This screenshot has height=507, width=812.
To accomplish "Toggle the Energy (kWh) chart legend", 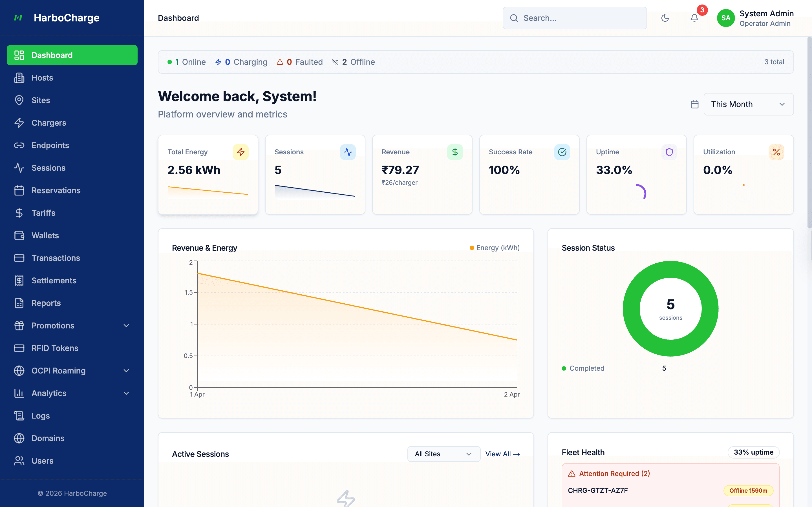I will [x=494, y=248].
